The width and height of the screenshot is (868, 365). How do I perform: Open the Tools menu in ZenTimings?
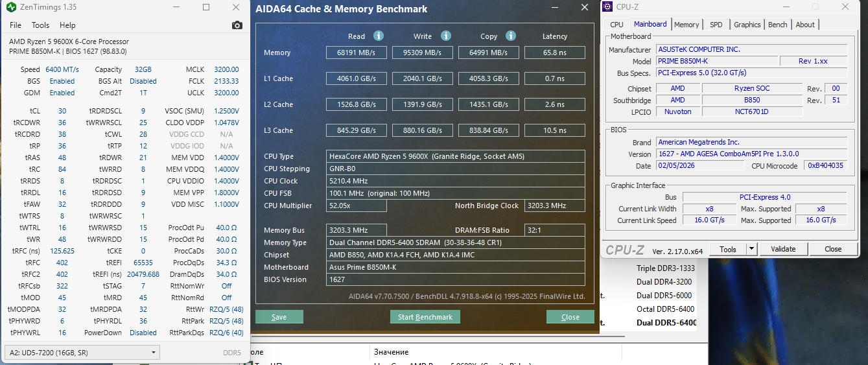(40, 25)
